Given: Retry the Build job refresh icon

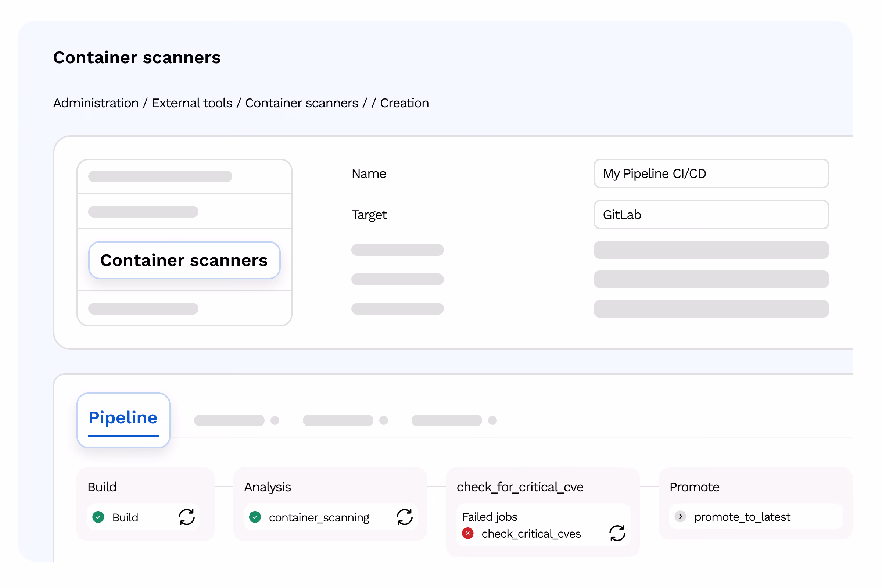Looking at the screenshot, I should [186, 517].
